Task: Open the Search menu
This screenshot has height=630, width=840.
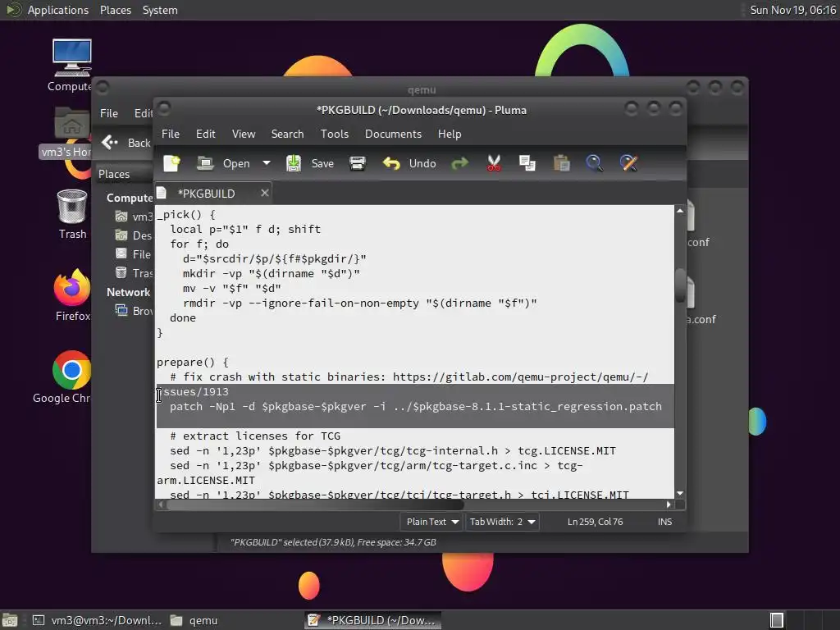Action: (x=287, y=134)
